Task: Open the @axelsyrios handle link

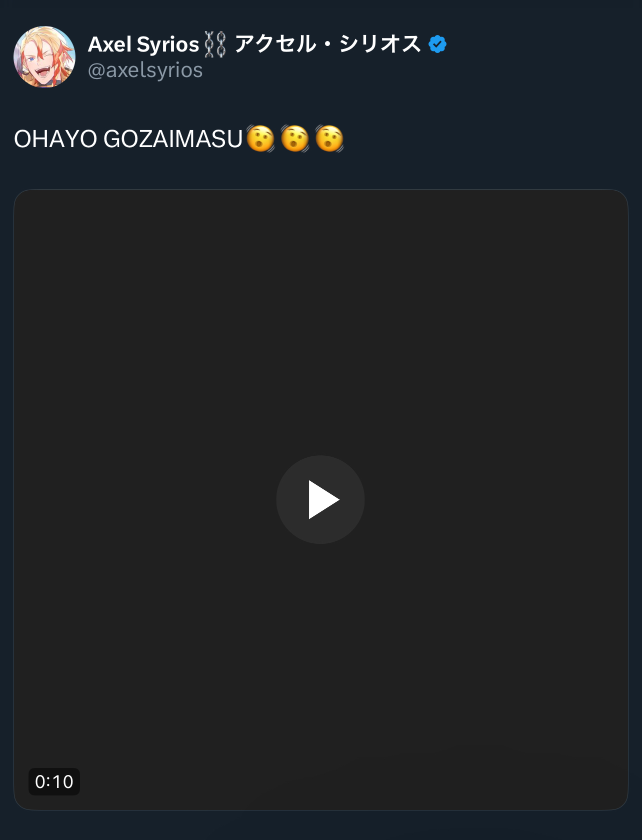Action: click(x=145, y=70)
